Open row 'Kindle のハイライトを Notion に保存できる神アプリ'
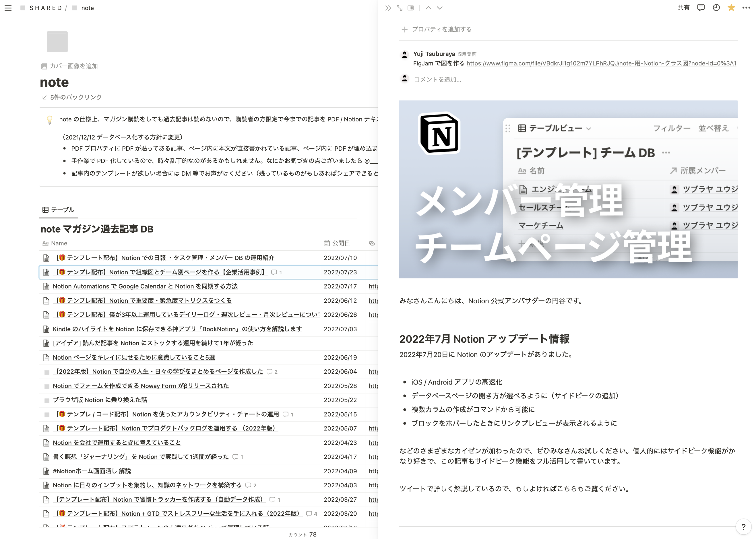 pos(177,329)
